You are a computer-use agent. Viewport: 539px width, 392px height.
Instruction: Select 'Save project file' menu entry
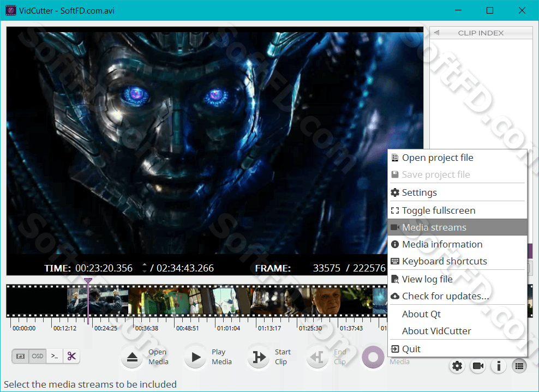pos(457,174)
